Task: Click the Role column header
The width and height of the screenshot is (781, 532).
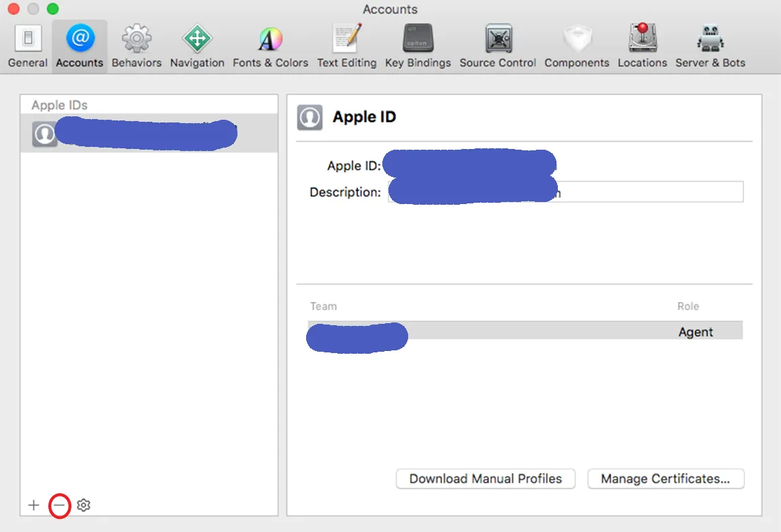Action: coord(688,306)
